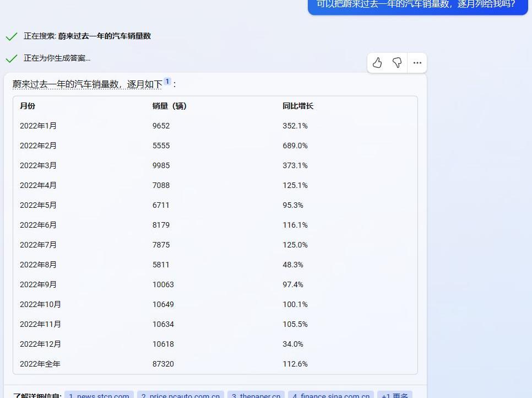The image size is (532, 398).
Task: Open the news.stcn.com source link
Action: [x=99, y=395]
